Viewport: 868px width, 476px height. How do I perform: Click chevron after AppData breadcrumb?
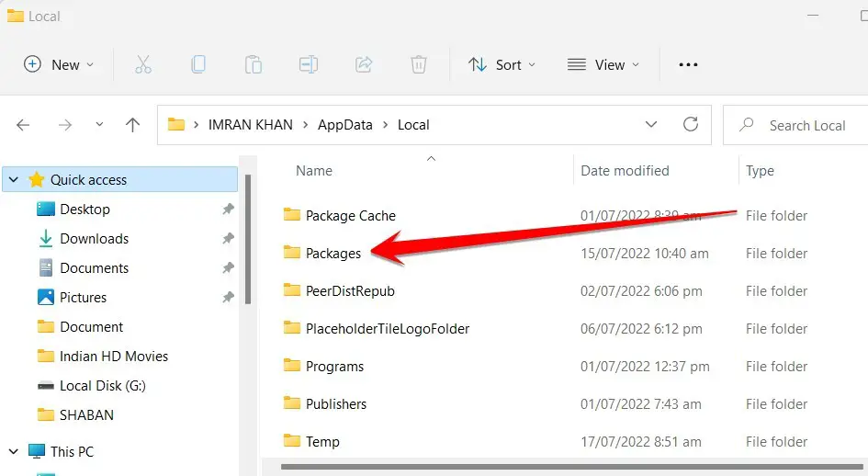click(x=385, y=125)
